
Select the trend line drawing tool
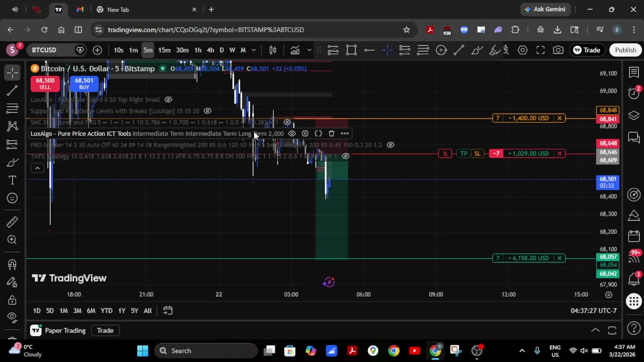click(x=13, y=90)
